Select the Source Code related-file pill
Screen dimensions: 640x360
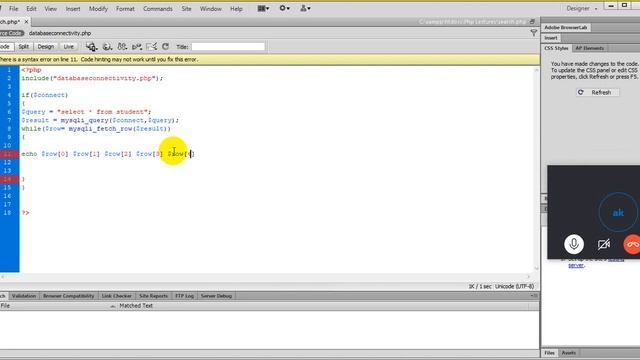coord(11,33)
